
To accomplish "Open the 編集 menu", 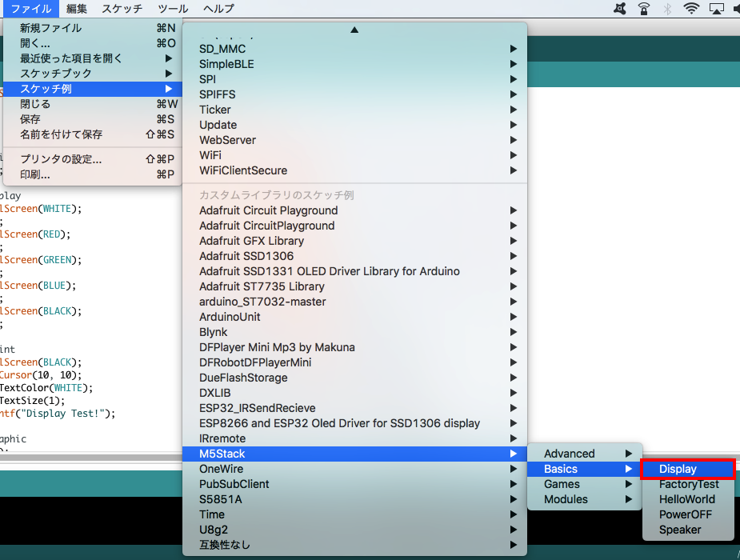I will (77, 9).
